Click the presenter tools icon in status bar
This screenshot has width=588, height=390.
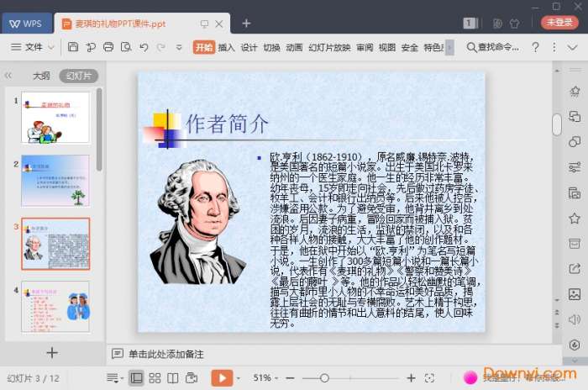pyautogui.click(x=192, y=378)
